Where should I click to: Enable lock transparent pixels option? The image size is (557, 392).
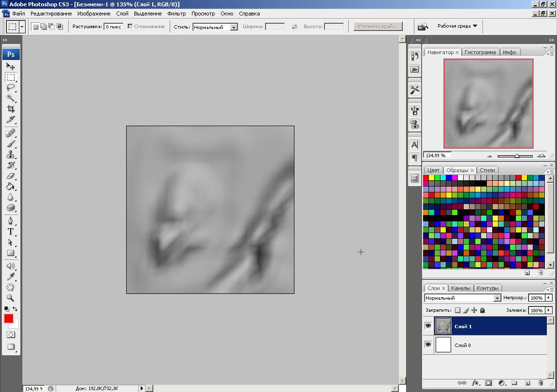pyautogui.click(x=458, y=310)
